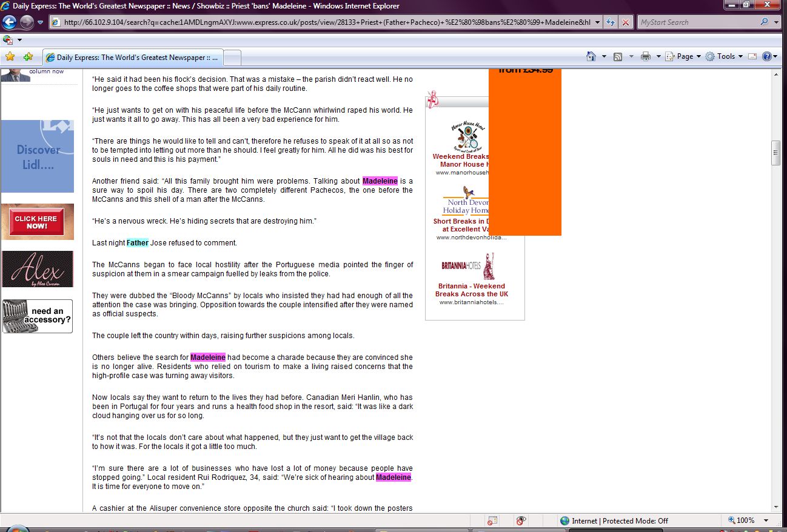787x532 pixels.
Task: Click the Print icon in toolbar
Action: [x=646, y=56]
